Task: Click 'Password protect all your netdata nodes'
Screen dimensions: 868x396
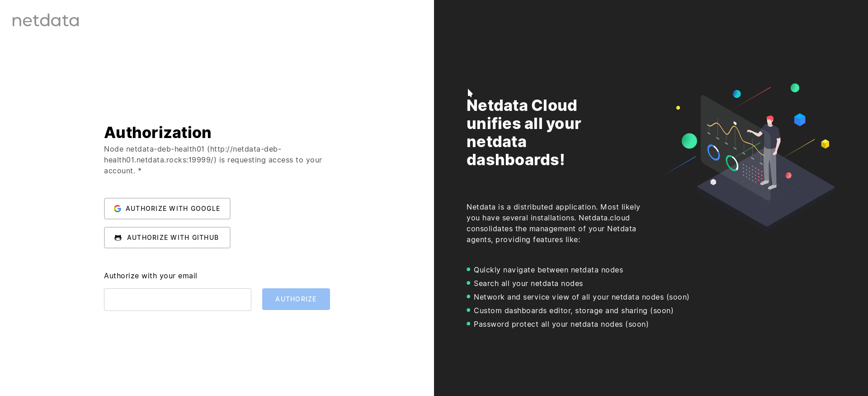Action: (x=561, y=324)
